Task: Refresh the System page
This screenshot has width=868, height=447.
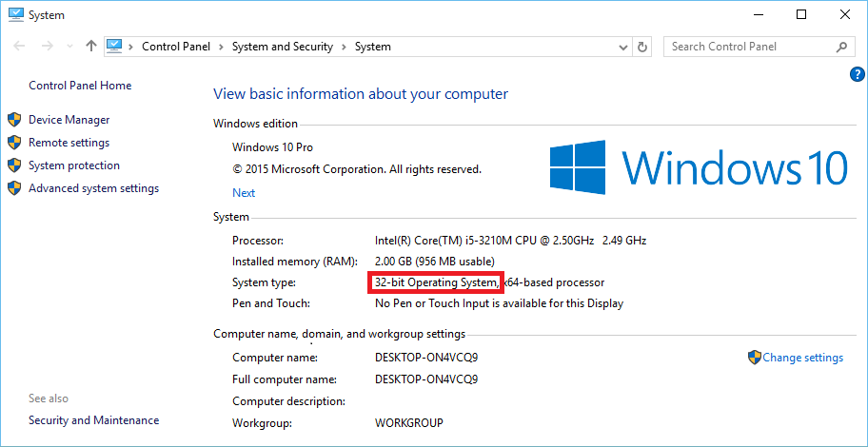Action: tap(642, 47)
